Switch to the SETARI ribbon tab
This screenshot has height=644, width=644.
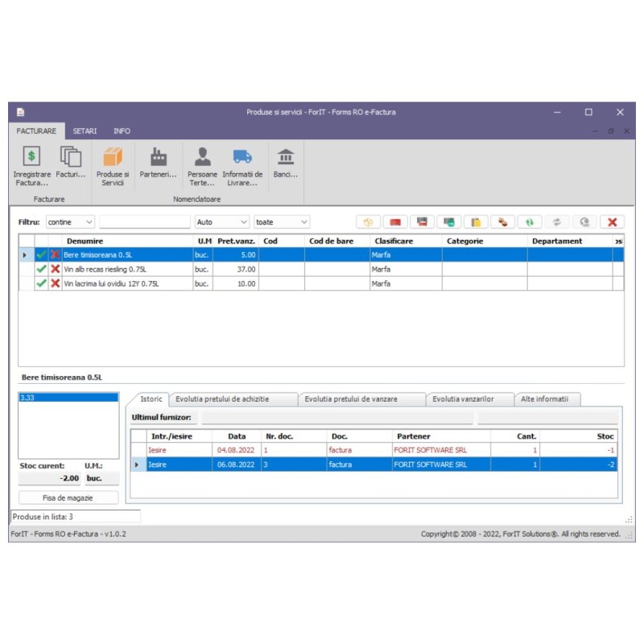pos(84,130)
